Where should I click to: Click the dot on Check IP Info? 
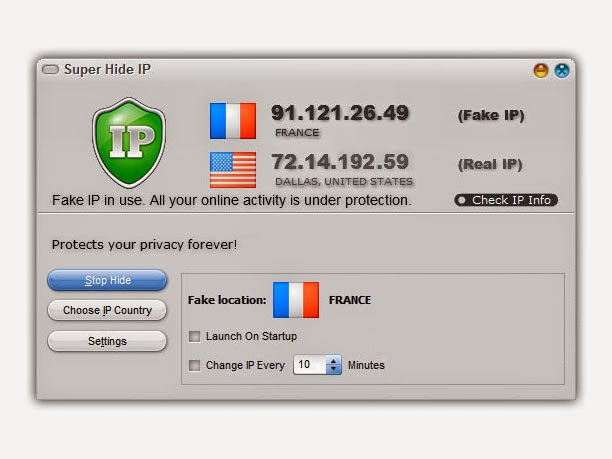click(462, 200)
